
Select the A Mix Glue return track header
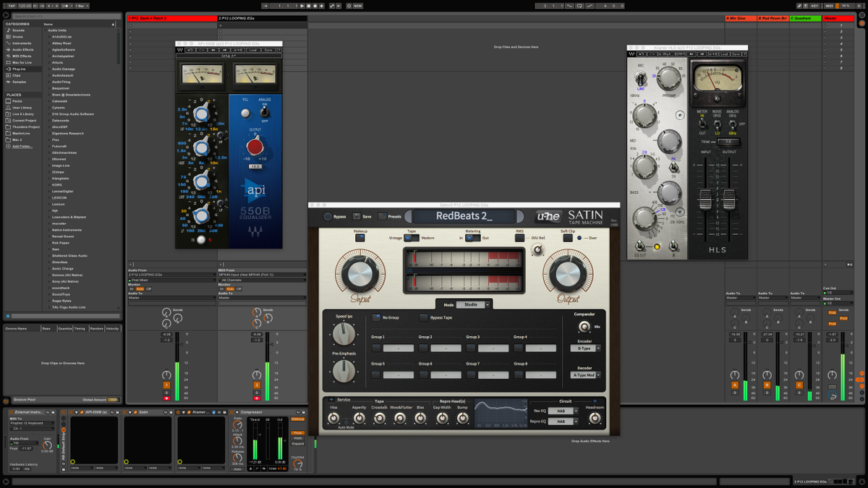coord(740,18)
